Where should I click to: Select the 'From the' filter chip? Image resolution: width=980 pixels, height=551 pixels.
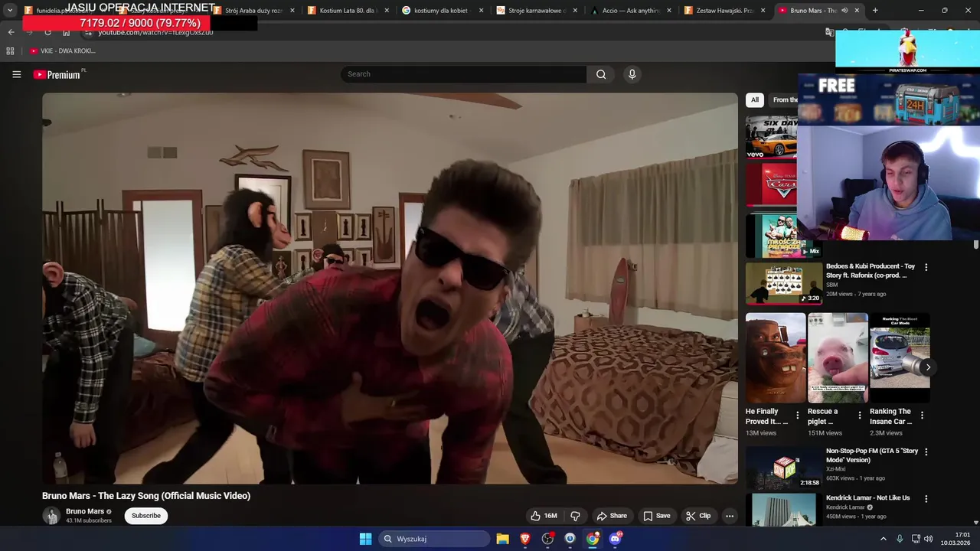[785, 99]
